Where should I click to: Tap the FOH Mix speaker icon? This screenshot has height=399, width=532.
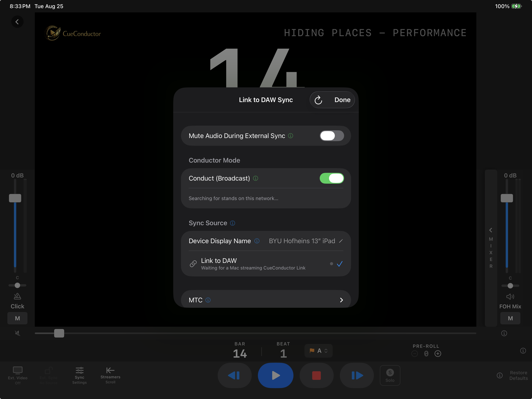pos(510,297)
